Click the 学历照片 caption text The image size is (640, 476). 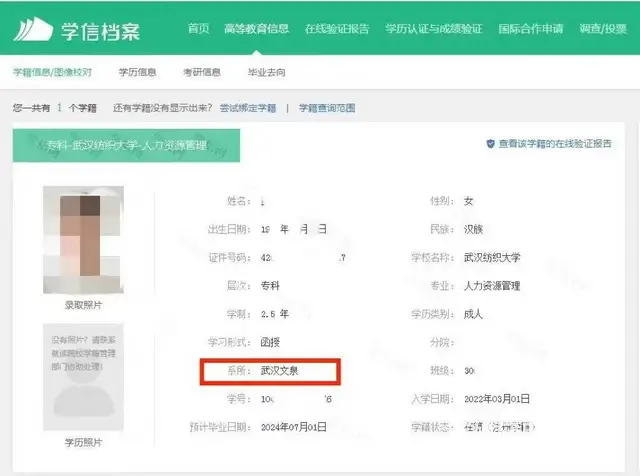(83, 443)
